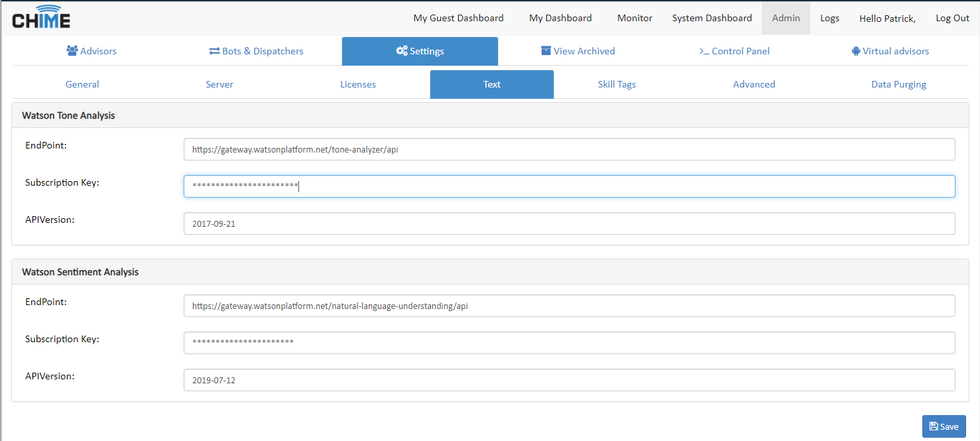Click the Tone Analysis Subscription Key field
This screenshot has width=980, height=441.
(570, 186)
